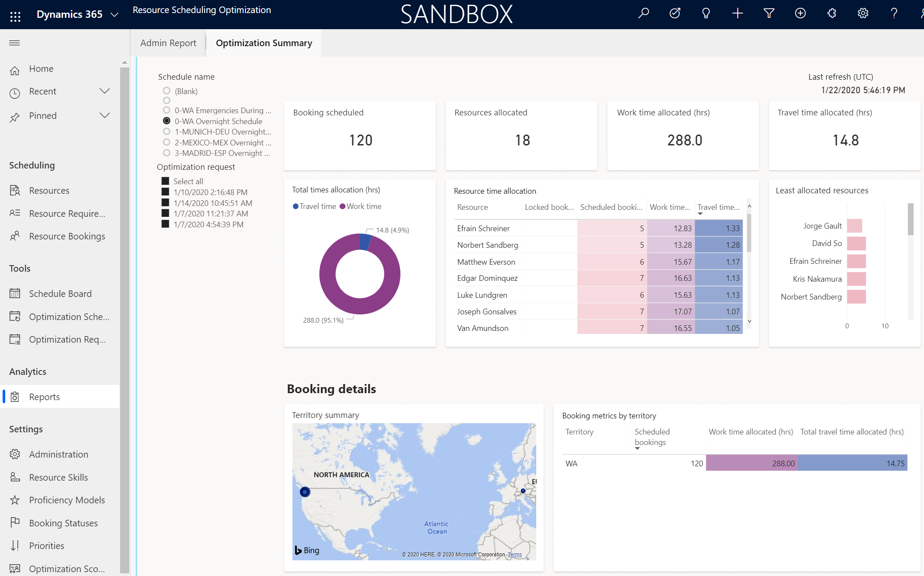Switch to Optimization Summary tab

[264, 43]
